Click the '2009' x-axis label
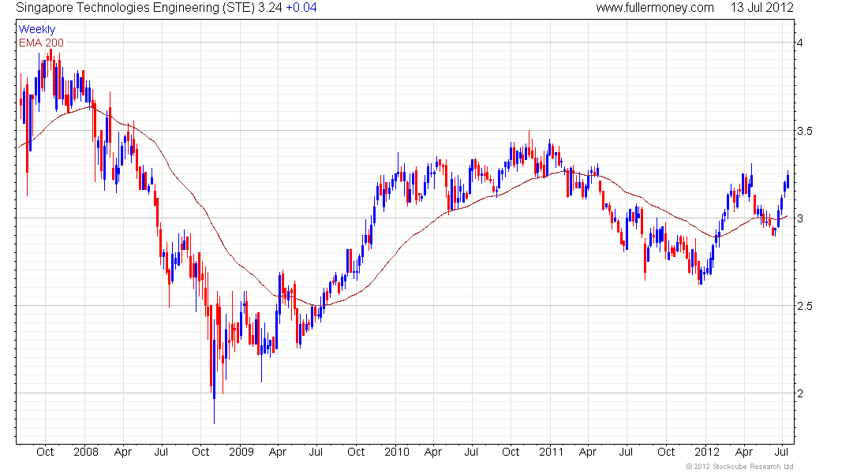This screenshot has height=473, width=868. (241, 452)
